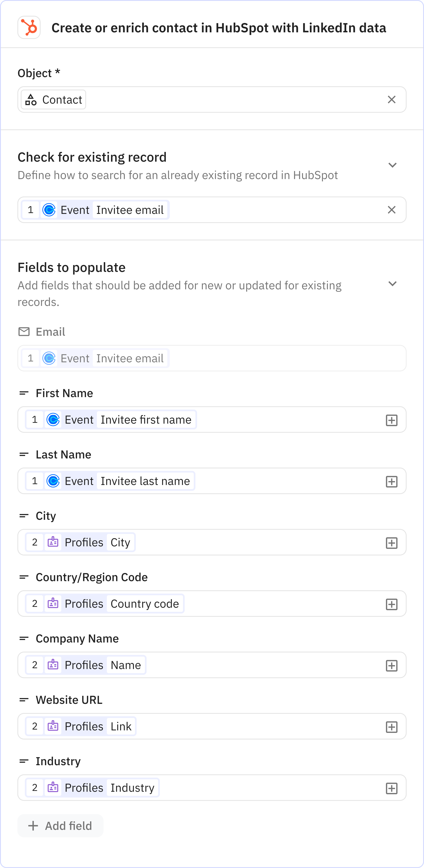Click plus-box icon in City field
Image resolution: width=424 pixels, height=868 pixels.
click(391, 543)
